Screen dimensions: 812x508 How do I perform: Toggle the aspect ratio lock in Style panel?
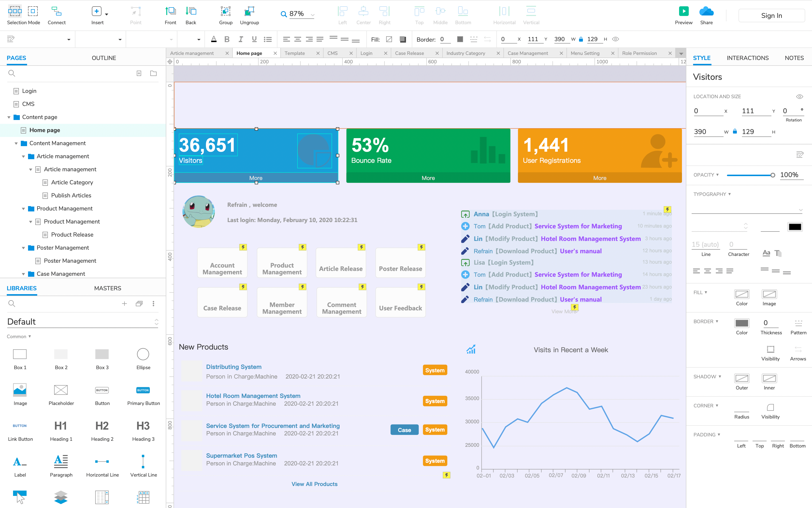[x=735, y=132]
